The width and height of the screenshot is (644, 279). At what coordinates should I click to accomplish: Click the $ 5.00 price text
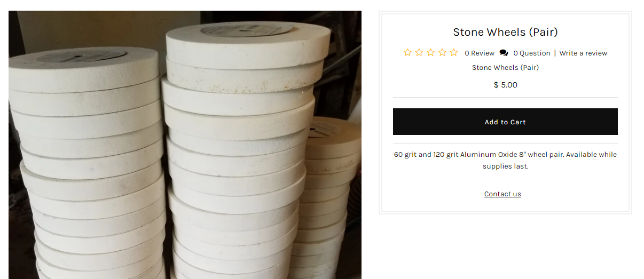[x=505, y=85]
